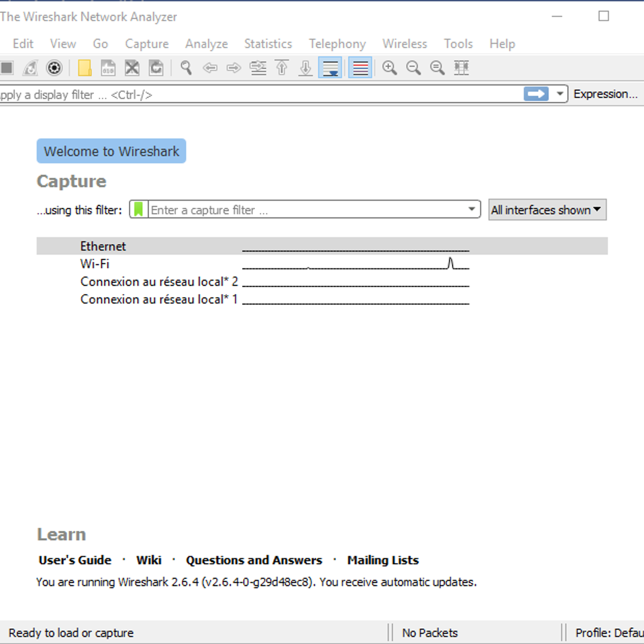The height and width of the screenshot is (644, 644).
Task: Click the go to first packet icon
Action: (x=282, y=68)
